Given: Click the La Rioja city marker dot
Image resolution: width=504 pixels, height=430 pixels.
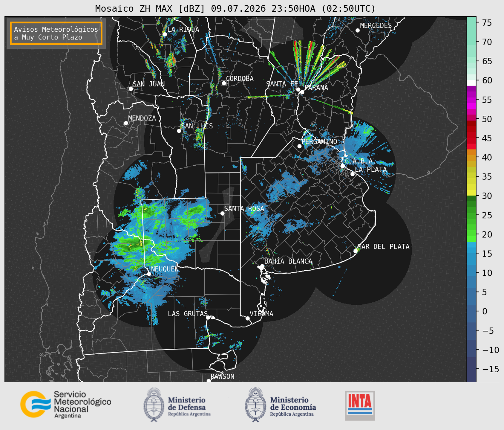Looking at the screenshot, I should 165,34.
